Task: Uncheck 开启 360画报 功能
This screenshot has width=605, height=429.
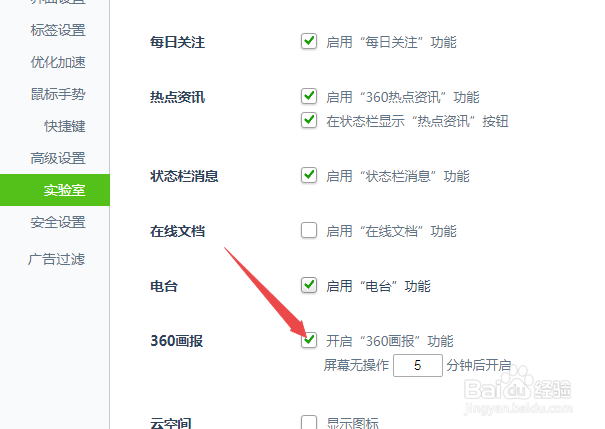Action: click(x=309, y=340)
